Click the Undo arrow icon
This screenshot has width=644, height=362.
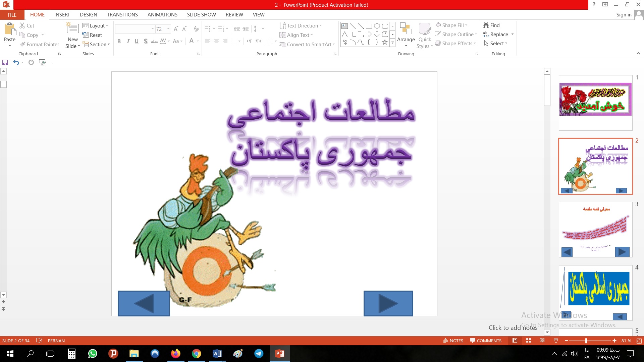point(16,62)
